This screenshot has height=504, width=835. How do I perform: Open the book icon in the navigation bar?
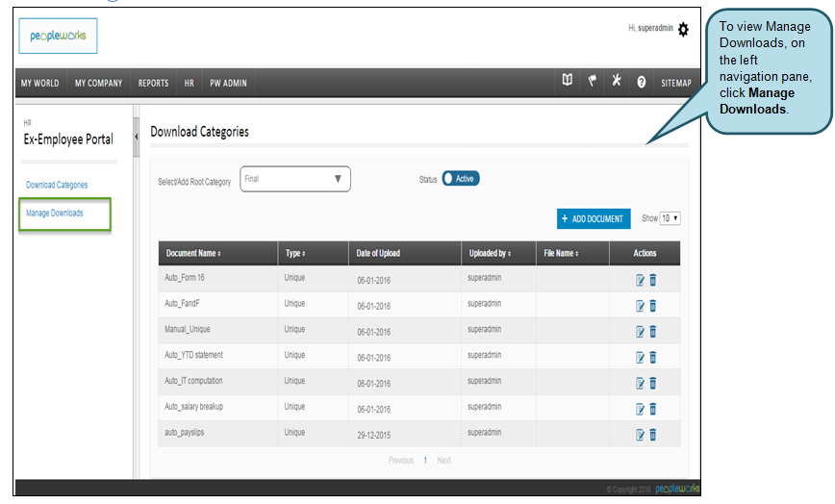coord(568,82)
